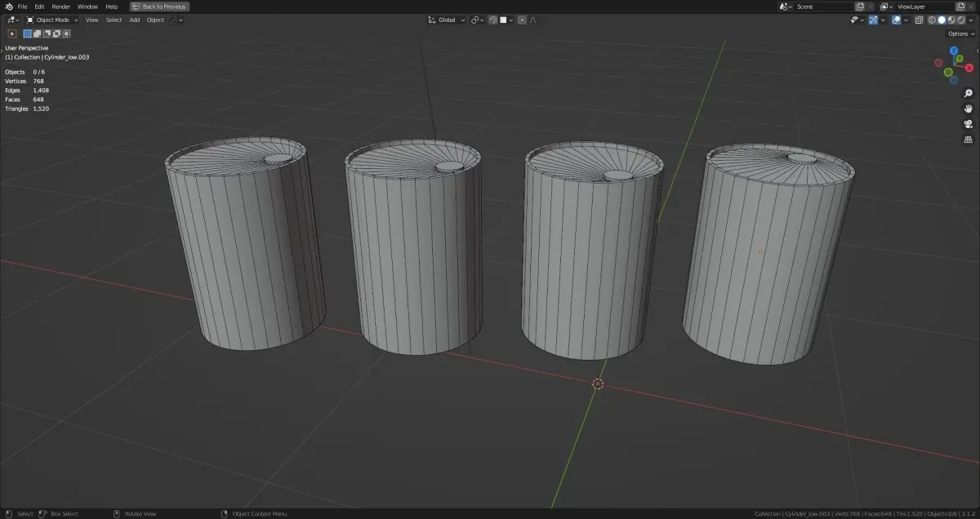Choose the Intersect selection mode

[x=66, y=33]
